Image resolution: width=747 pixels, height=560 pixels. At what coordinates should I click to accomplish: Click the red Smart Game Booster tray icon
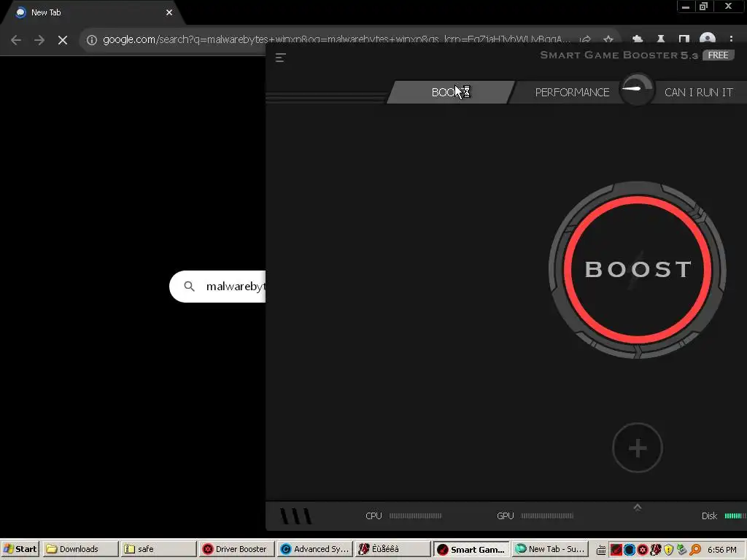coord(616,550)
